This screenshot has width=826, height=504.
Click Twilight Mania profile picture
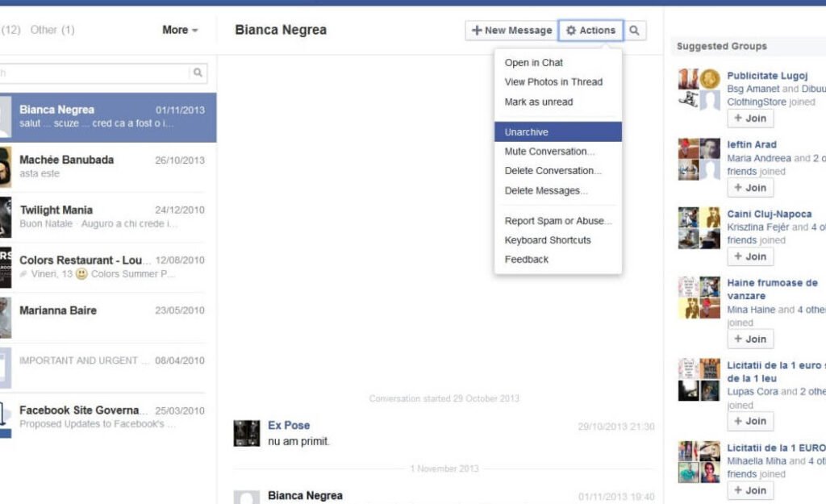[x=6, y=217]
